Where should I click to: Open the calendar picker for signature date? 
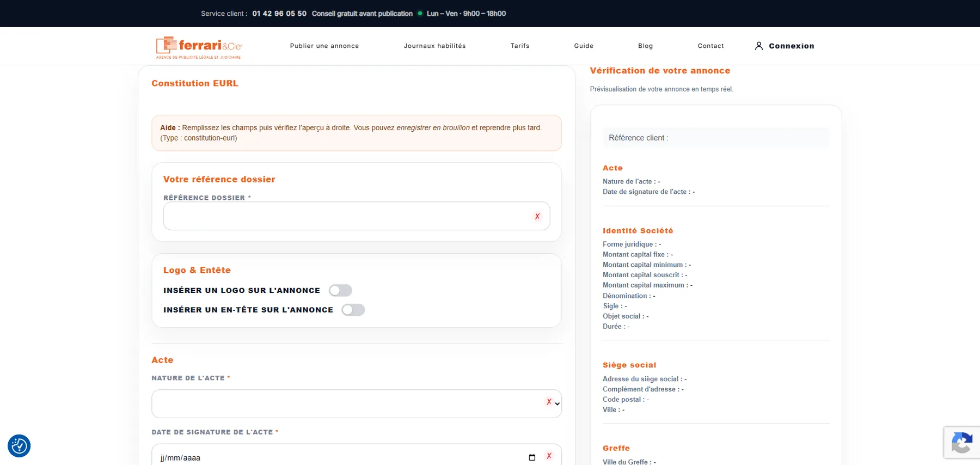click(x=532, y=457)
